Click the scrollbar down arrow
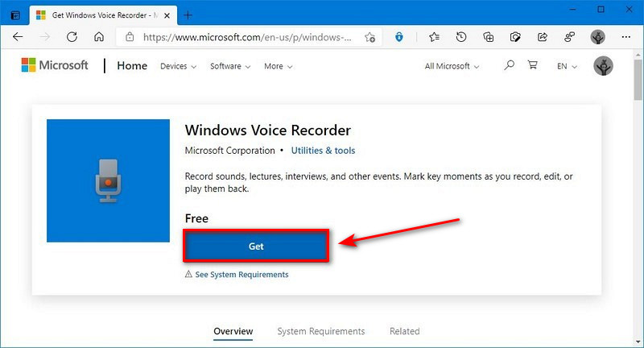Image resolution: width=644 pixels, height=348 pixels. 638,342
